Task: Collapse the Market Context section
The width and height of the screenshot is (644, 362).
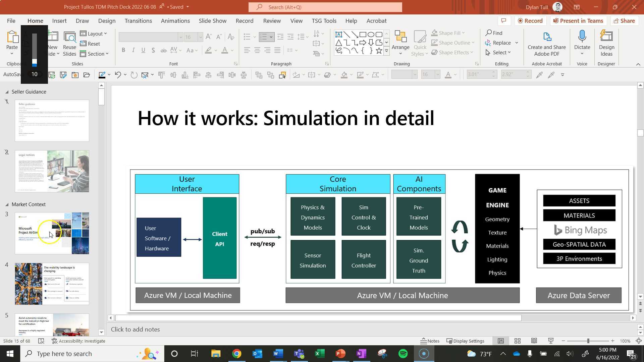Action: pyautogui.click(x=7, y=204)
